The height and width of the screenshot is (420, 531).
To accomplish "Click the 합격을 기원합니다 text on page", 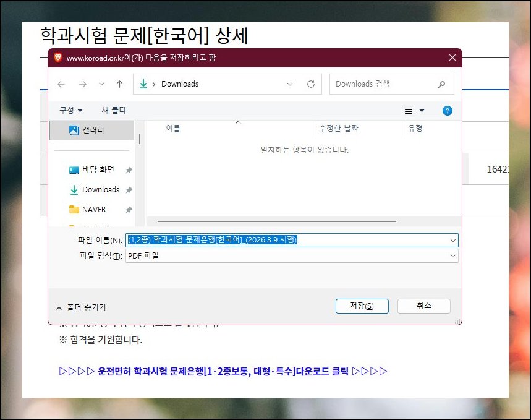I will 101,340.
